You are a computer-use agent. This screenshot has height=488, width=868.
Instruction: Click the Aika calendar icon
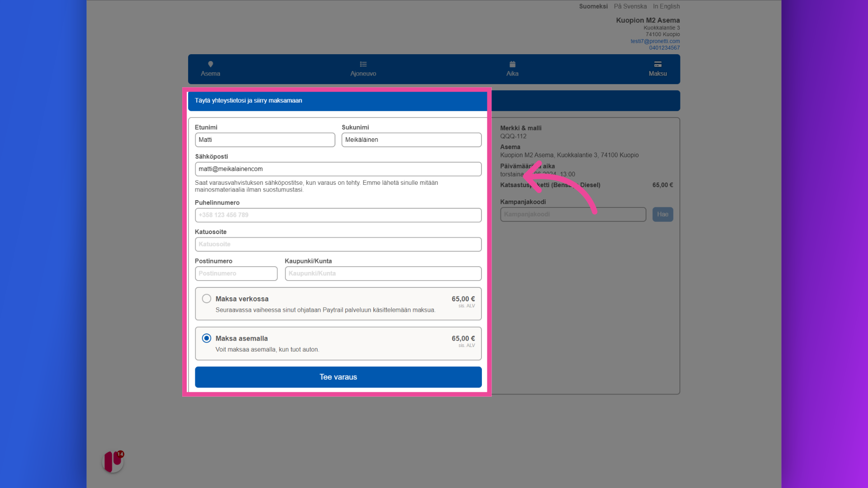(512, 64)
